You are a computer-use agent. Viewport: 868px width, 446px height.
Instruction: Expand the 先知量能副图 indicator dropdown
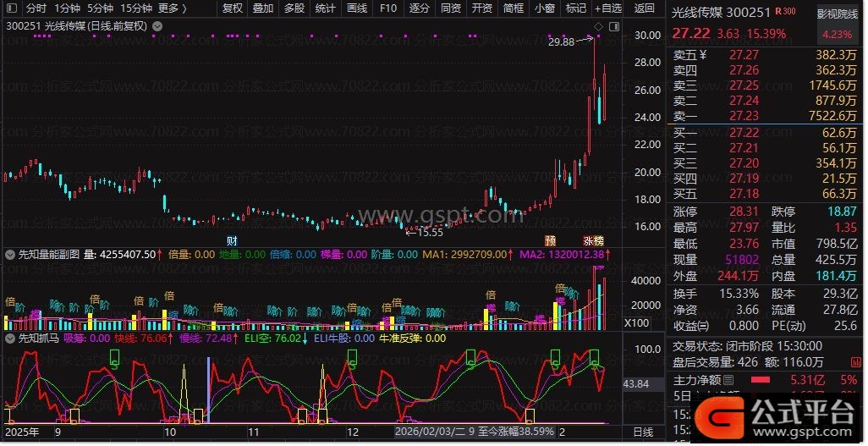point(10,253)
